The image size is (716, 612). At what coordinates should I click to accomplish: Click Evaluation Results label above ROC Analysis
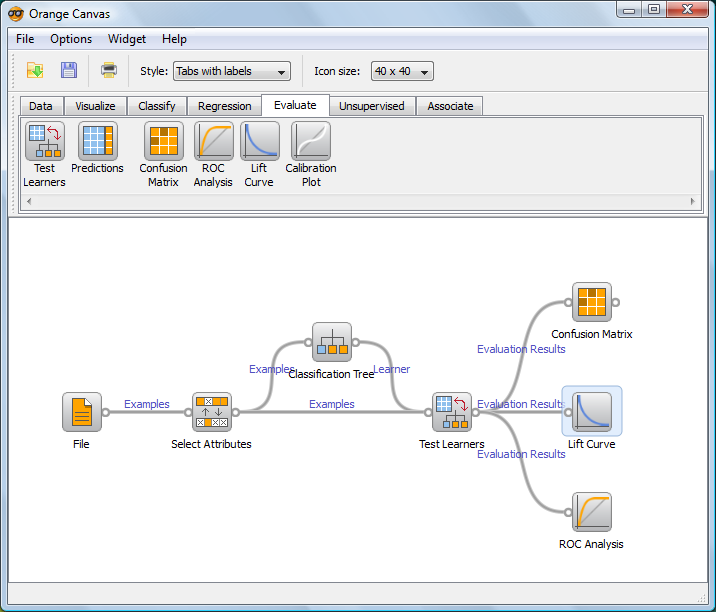tap(521, 454)
